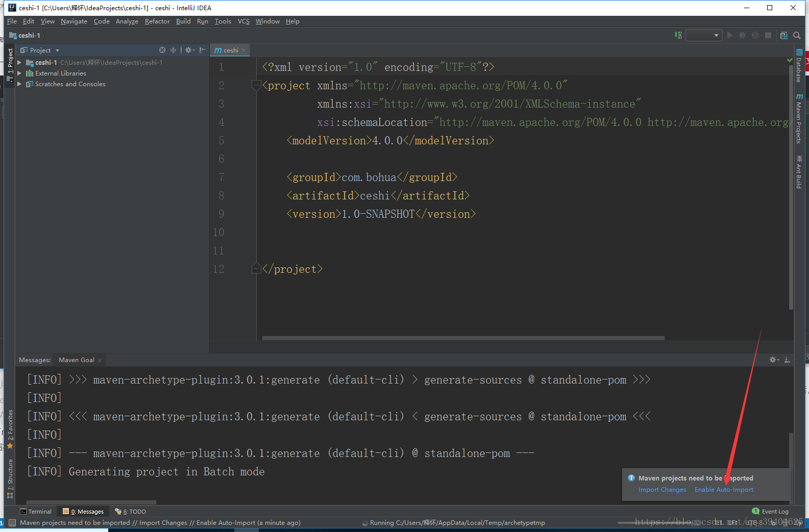Expand the ceshi-1 project node
Image resolution: width=809 pixels, height=532 pixels.
click(x=19, y=62)
